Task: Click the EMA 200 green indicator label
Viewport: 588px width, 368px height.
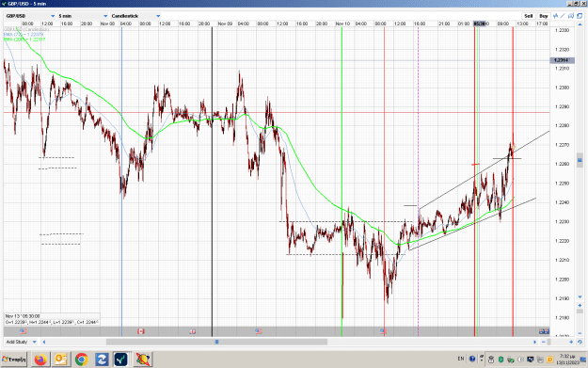Action: tap(24, 40)
